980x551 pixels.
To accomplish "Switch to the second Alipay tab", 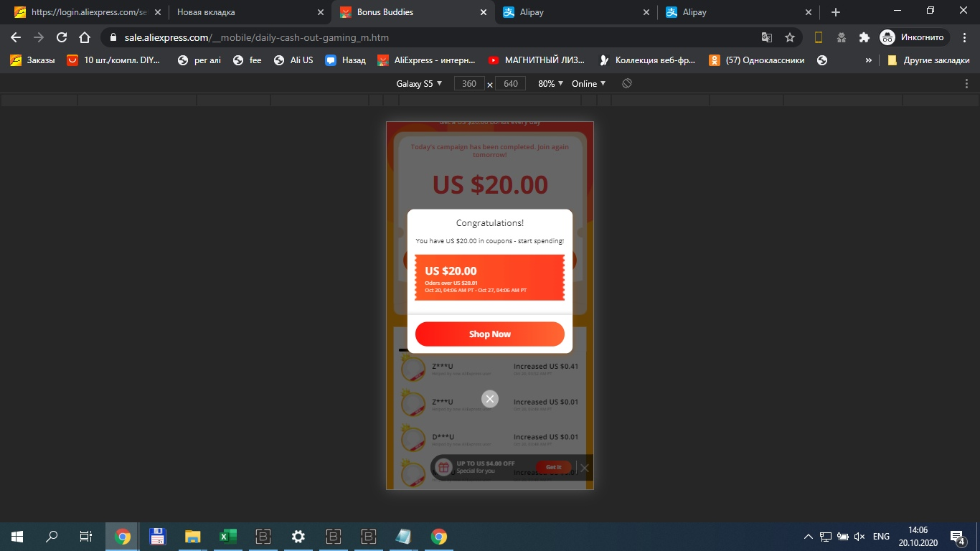I will (740, 12).
